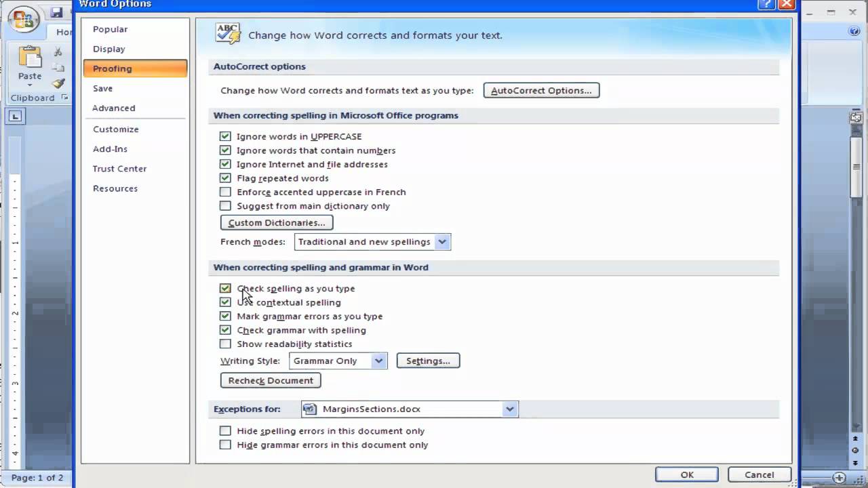Click Word's blue Help icon in ribbon

click(x=854, y=31)
